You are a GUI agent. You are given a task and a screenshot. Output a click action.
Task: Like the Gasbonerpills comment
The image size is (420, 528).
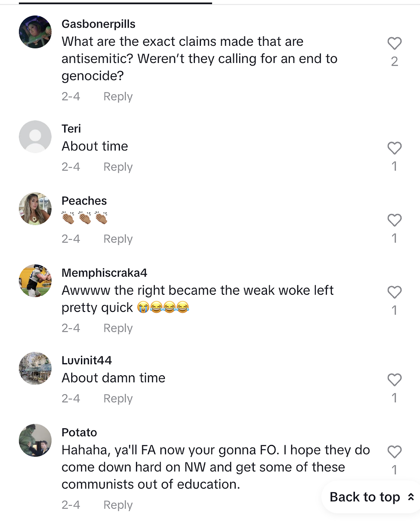click(394, 44)
